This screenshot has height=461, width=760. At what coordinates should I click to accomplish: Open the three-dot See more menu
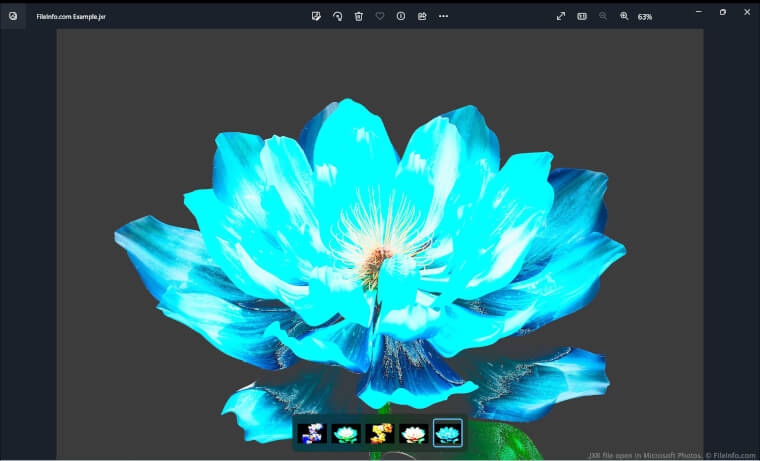(443, 16)
